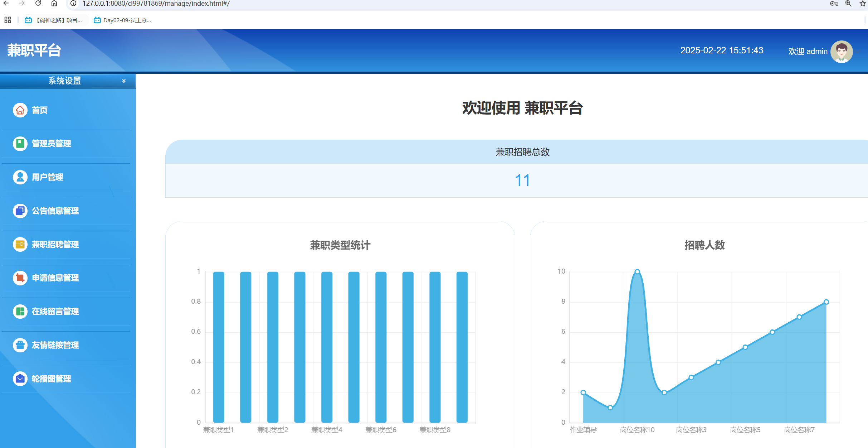Click the 兼职类型1 bar in chart
The height and width of the screenshot is (448, 868).
pyautogui.click(x=219, y=347)
